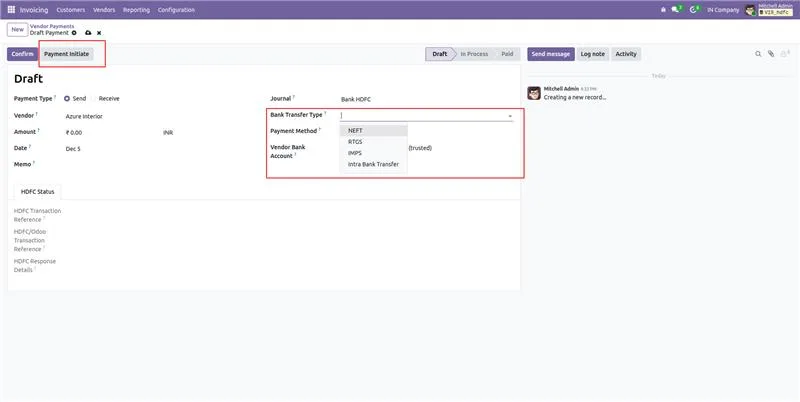Choose NEFT from the transfer type list
This screenshot has height=402, width=800.
coord(373,131)
